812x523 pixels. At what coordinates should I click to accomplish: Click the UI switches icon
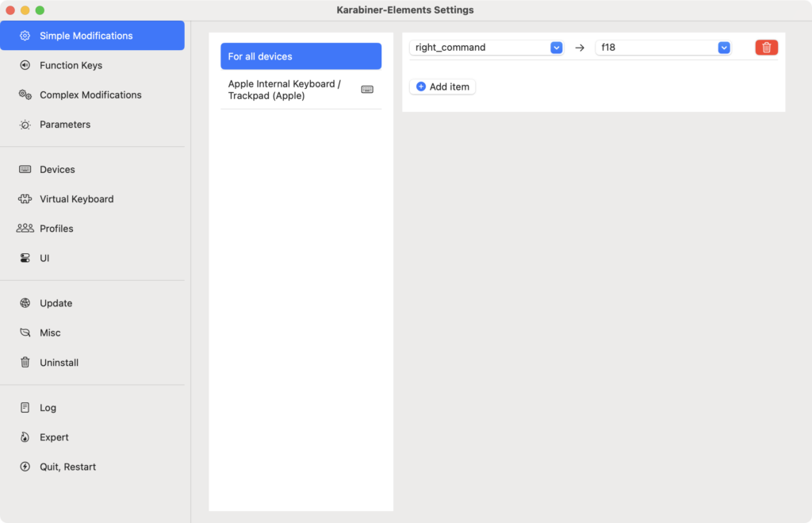pyautogui.click(x=25, y=258)
